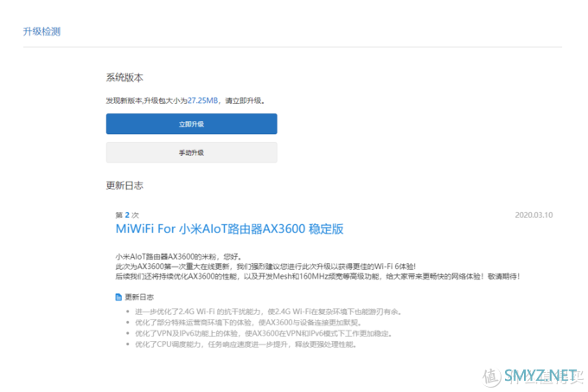Click the document icon beside 更新日志
The height and width of the screenshot is (392, 588).
pos(118,297)
